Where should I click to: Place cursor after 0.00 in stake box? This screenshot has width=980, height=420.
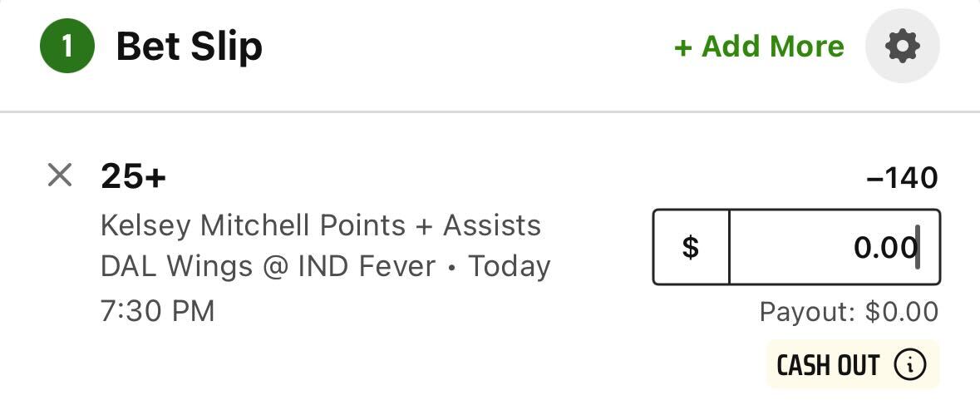coord(918,248)
